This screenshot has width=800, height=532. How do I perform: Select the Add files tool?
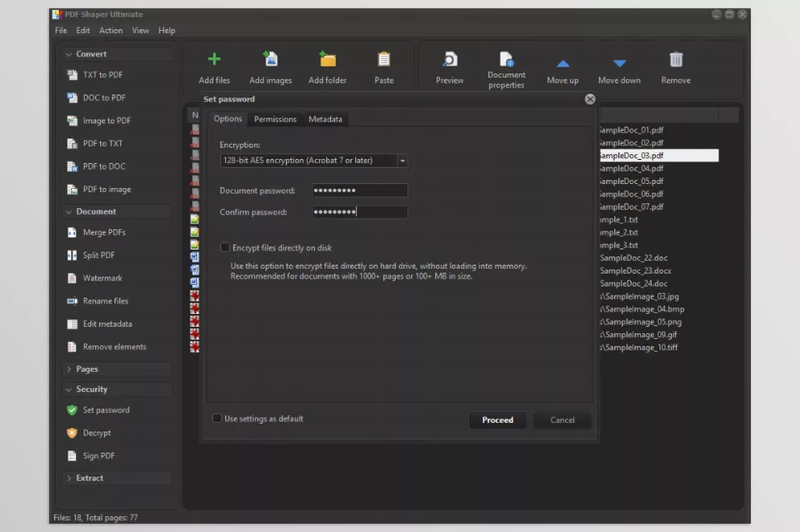click(214, 67)
